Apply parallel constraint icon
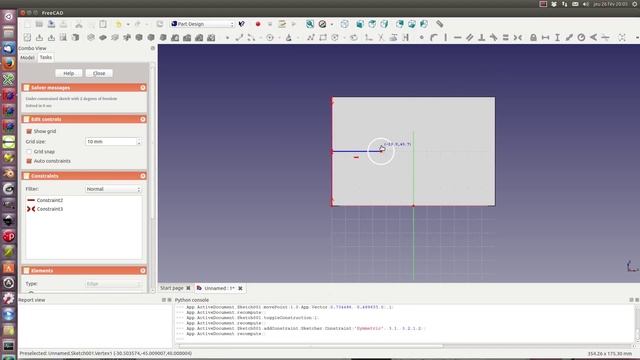Screen dimensions: 640x360 470,38
